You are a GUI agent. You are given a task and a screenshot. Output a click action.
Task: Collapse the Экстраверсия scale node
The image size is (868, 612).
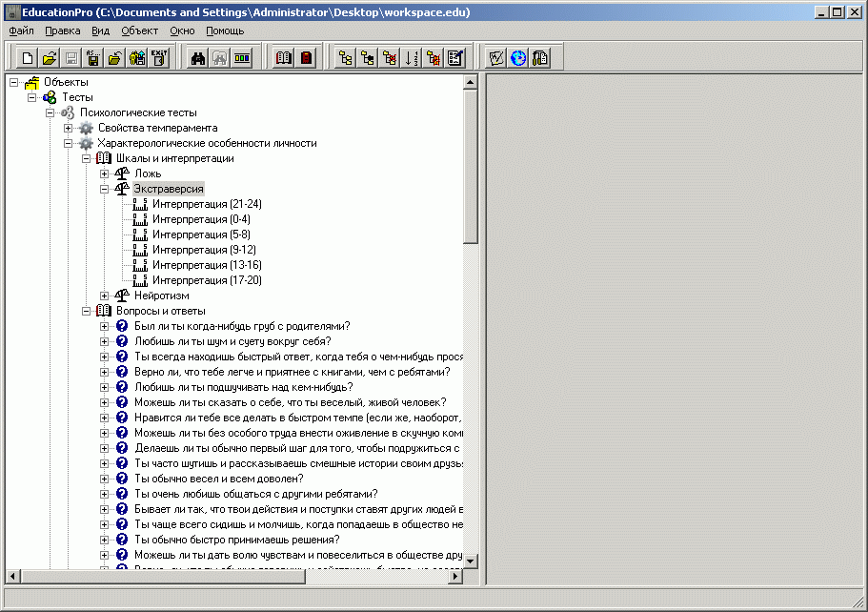[105, 189]
